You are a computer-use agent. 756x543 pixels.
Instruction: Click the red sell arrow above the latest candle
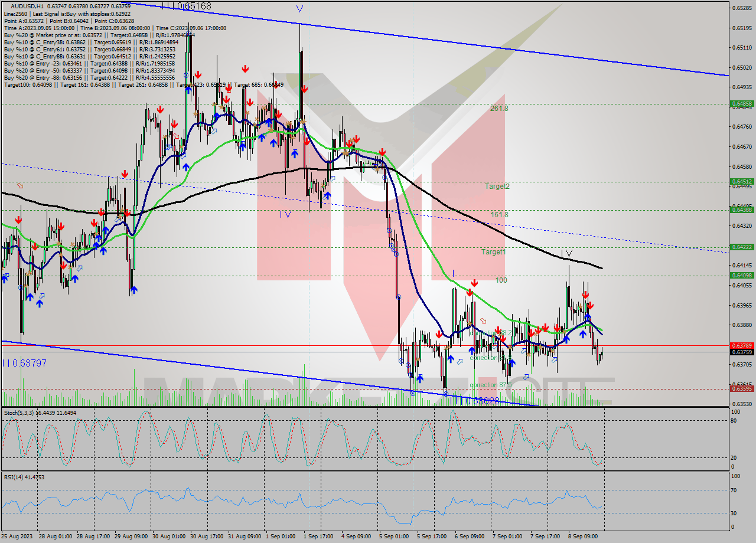tap(591, 305)
